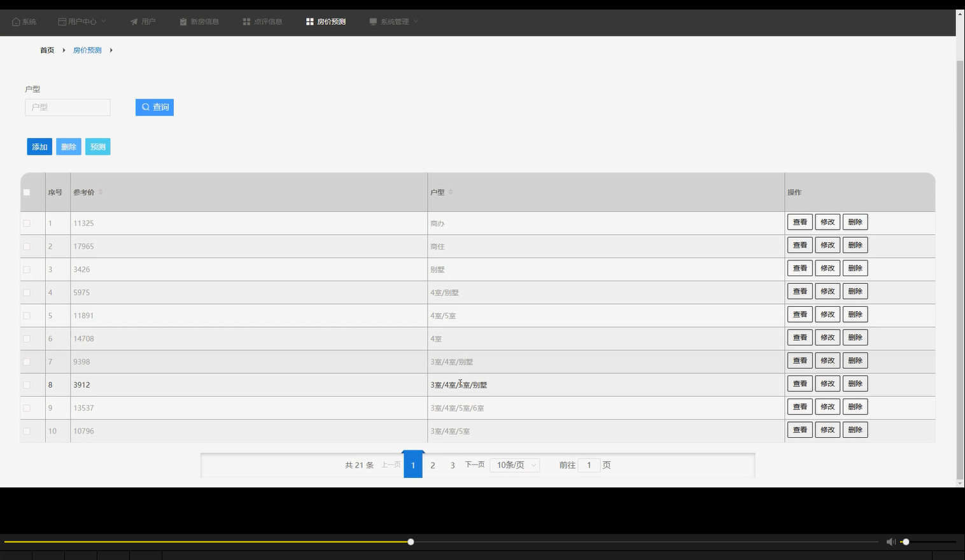Click the 户型 cell '商办'
965x560 pixels.
(437, 223)
